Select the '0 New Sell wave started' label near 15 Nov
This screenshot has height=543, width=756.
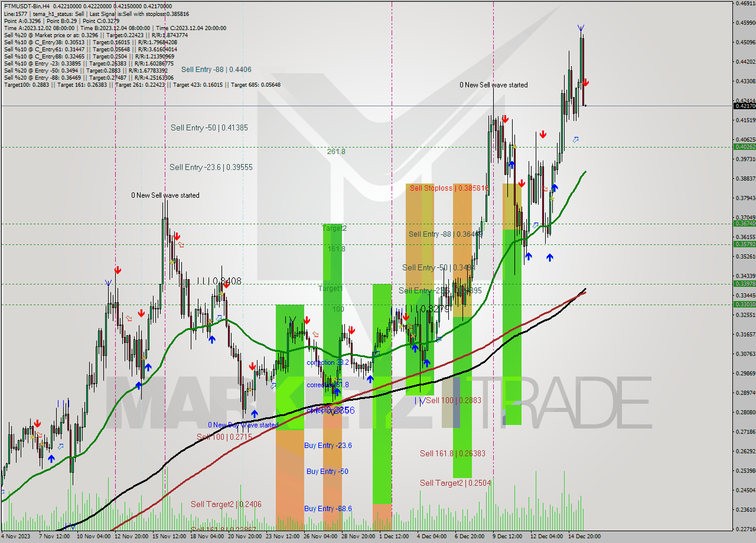[165, 195]
